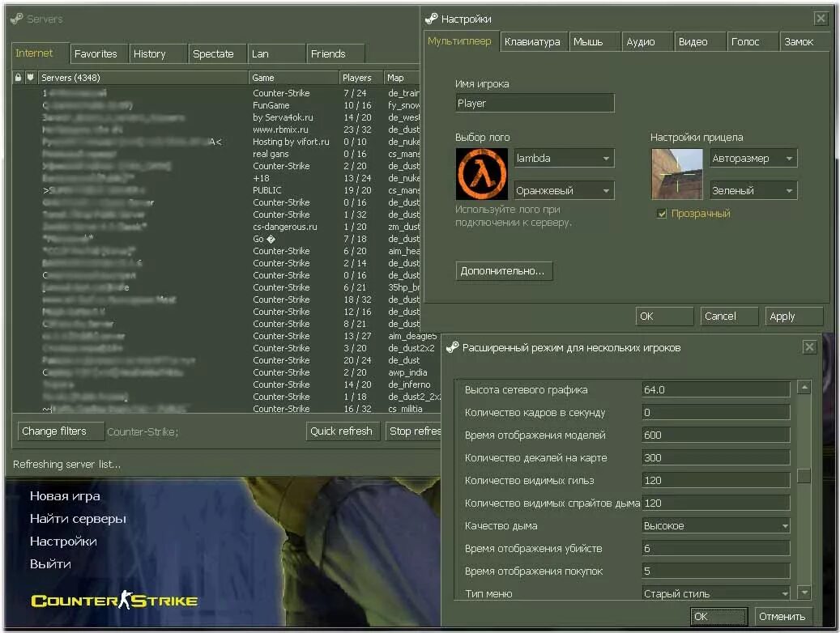The width and height of the screenshot is (840, 633).
Task: Click OK in the Настройки window
Action: point(664,316)
